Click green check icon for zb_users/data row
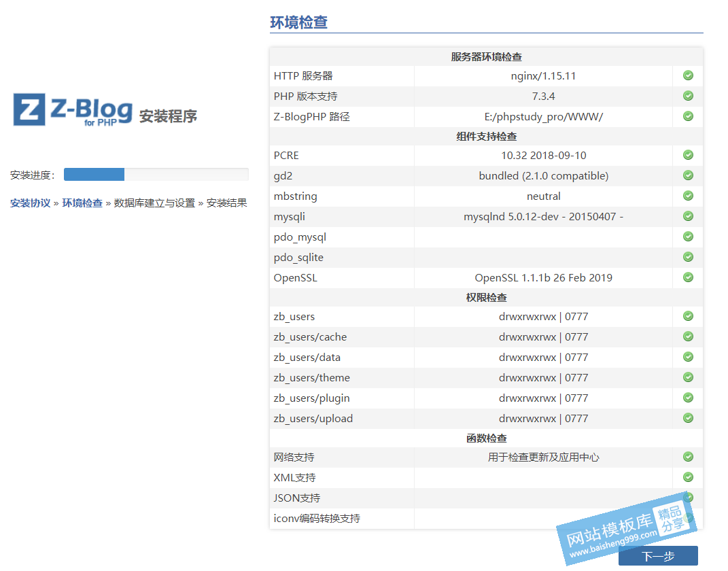Viewport: 728px width, 571px height. coord(688,357)
